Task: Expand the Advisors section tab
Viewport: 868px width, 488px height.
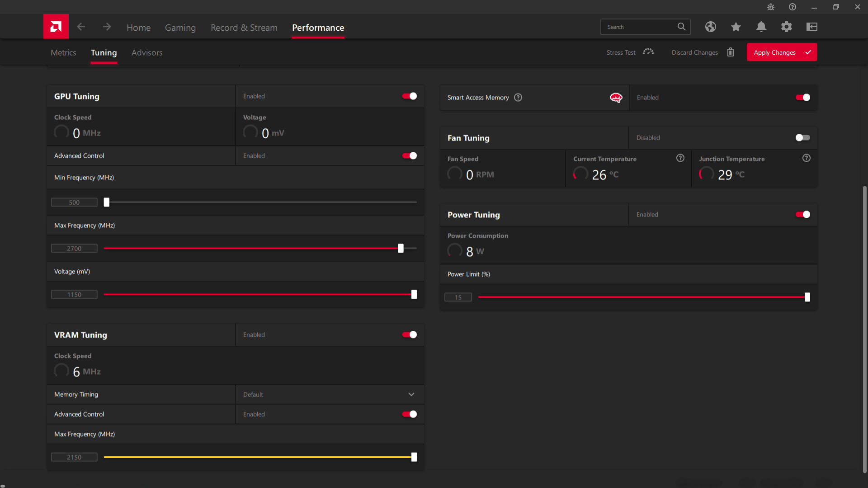Action: [x=147, y=52]
